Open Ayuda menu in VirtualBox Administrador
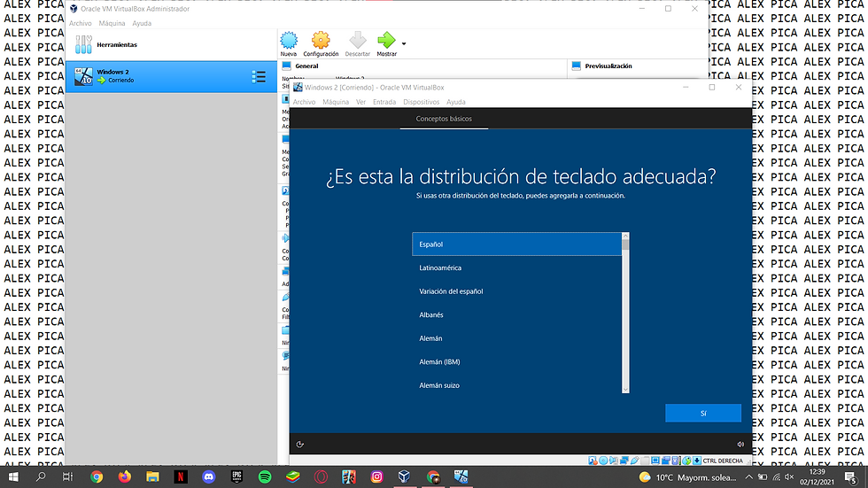 (x=142, y=23)
